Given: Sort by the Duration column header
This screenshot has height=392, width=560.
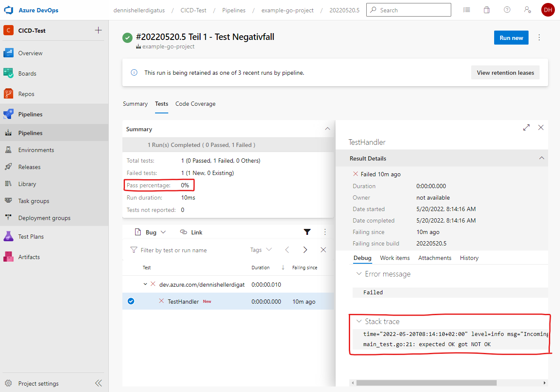Looking at the screenshot, I should pyautogui.click(x=260, y=268).
